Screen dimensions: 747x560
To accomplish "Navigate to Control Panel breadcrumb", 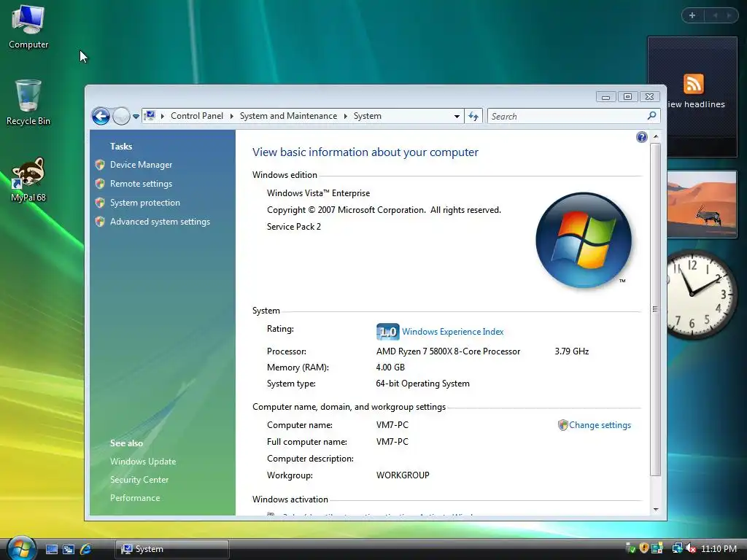I will tap(197, 116).
